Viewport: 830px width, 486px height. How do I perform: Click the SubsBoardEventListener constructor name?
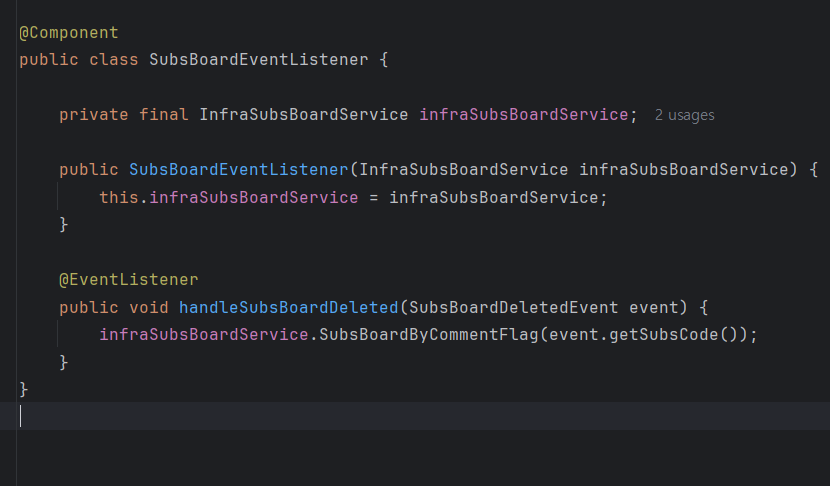pos(239,169)
